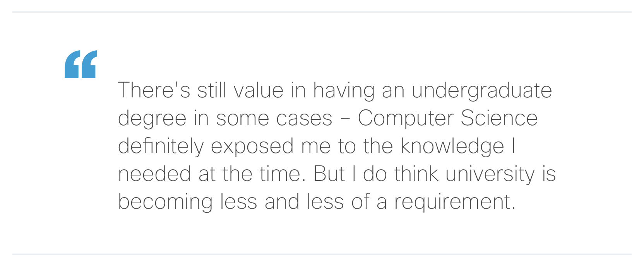Click the word "exposed"
The image size is (644, 269).
point(252,146)
